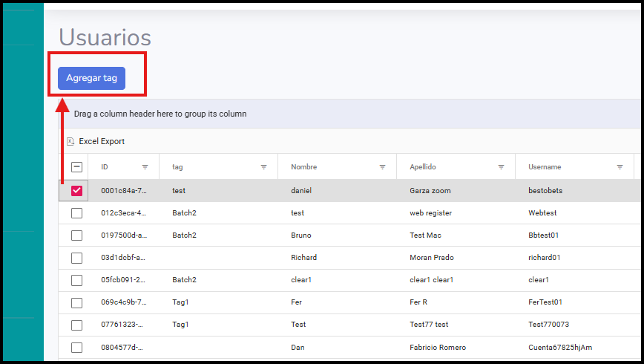Image resolution: width=644 pixels, height=364 pixels.
Task: Click ID cell 03d1dcbf-a...
Action: (123, 258)
